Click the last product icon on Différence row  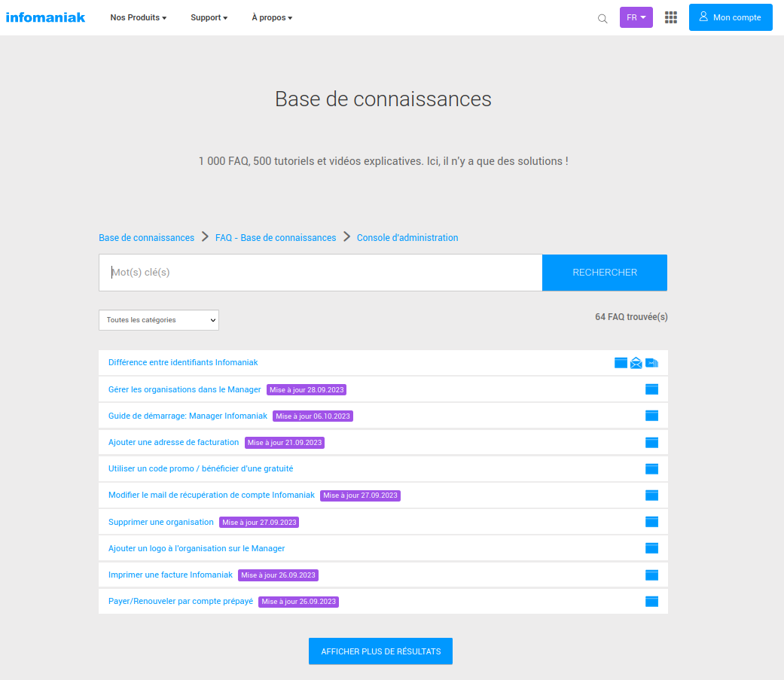tap(652, 363)
